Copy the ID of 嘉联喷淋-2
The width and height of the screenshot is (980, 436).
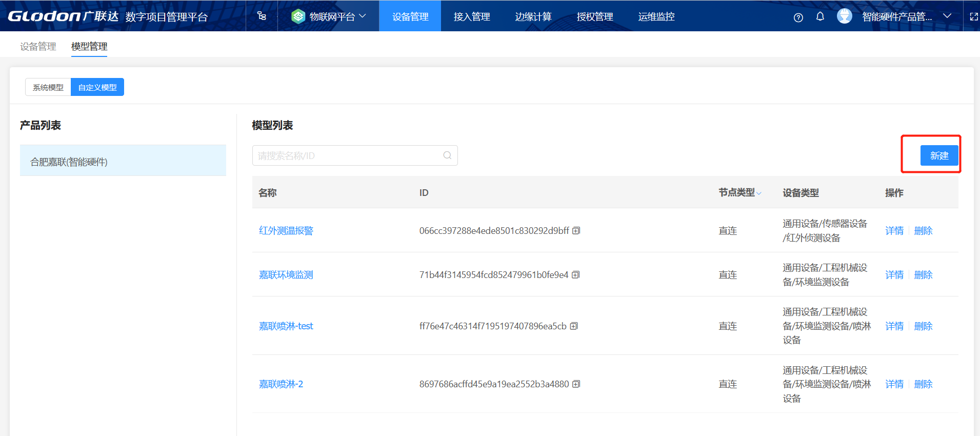point(576,384)
